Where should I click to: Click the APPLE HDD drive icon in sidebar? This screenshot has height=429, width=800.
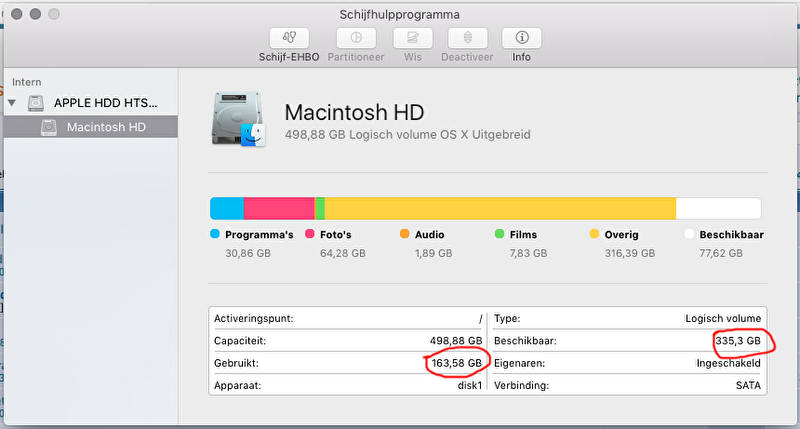[x=36, y=103]
